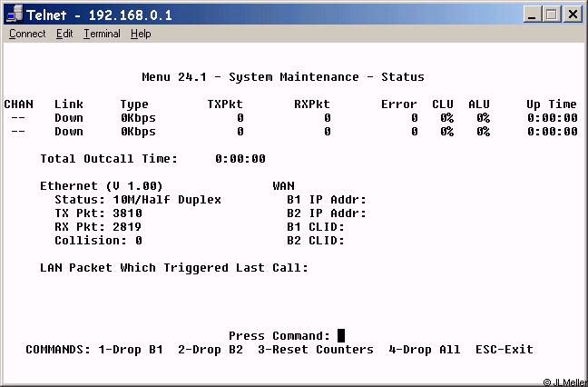Open the Terminal menu
588x387 pixels.
tap(102, 34)
